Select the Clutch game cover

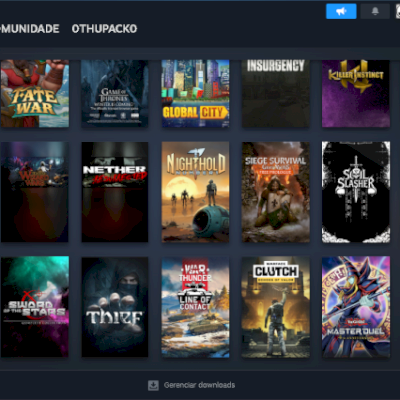[x=276, y=307]
